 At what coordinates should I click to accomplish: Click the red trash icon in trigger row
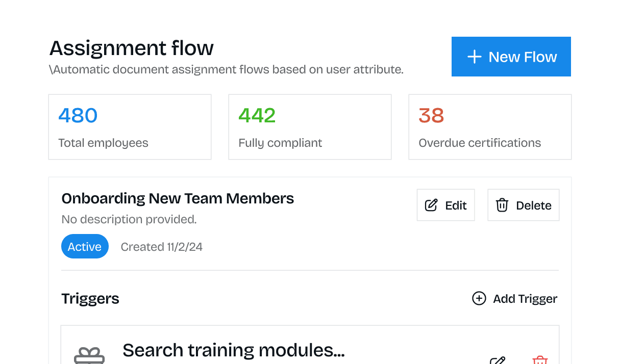(540, 360)
